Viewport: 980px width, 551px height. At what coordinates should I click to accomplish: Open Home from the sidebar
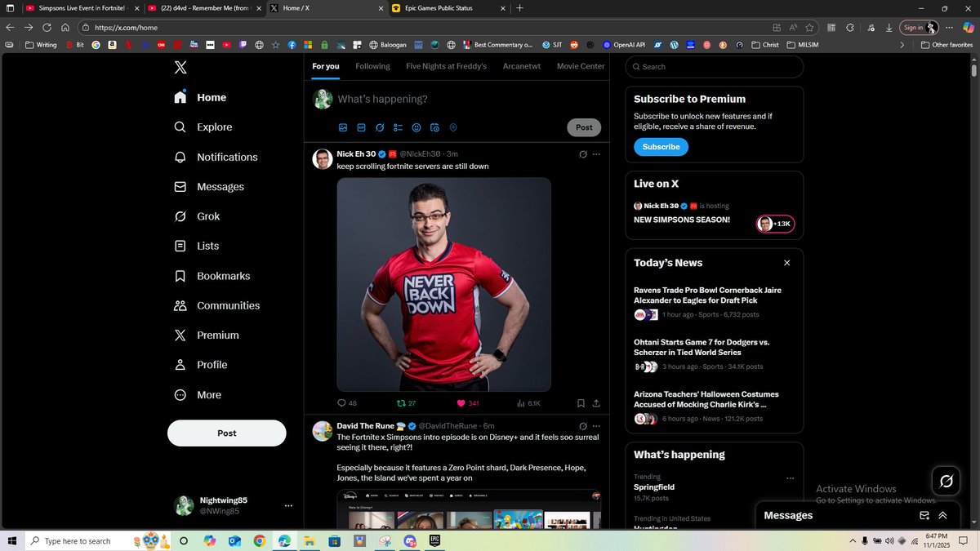click(x=200, y=97)
